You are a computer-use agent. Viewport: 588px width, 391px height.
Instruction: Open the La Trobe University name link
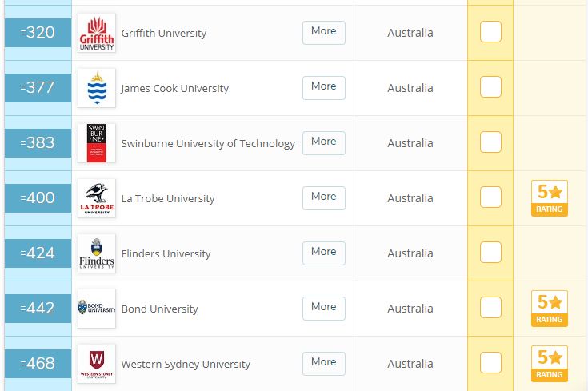tap(168, 198)
